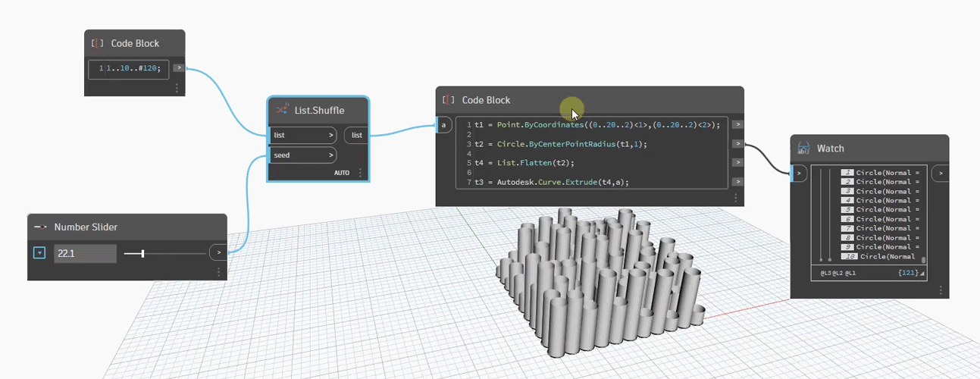Click the AUTO lacing label on List.Shuffle

342,173
